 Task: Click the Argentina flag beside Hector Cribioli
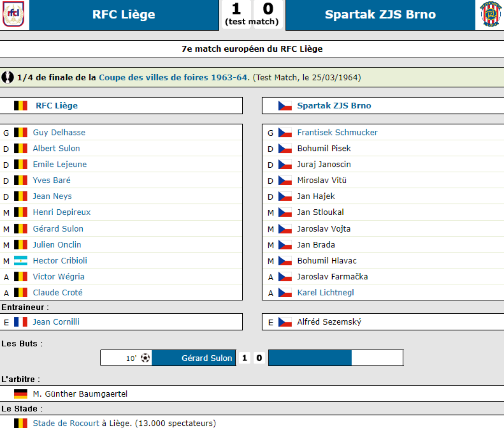21,261
